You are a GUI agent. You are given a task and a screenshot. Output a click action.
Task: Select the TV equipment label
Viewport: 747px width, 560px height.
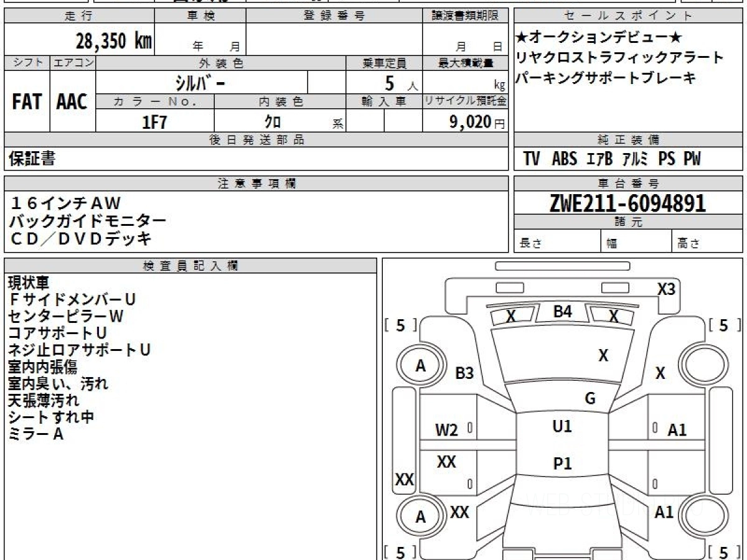tap(532, 159)
